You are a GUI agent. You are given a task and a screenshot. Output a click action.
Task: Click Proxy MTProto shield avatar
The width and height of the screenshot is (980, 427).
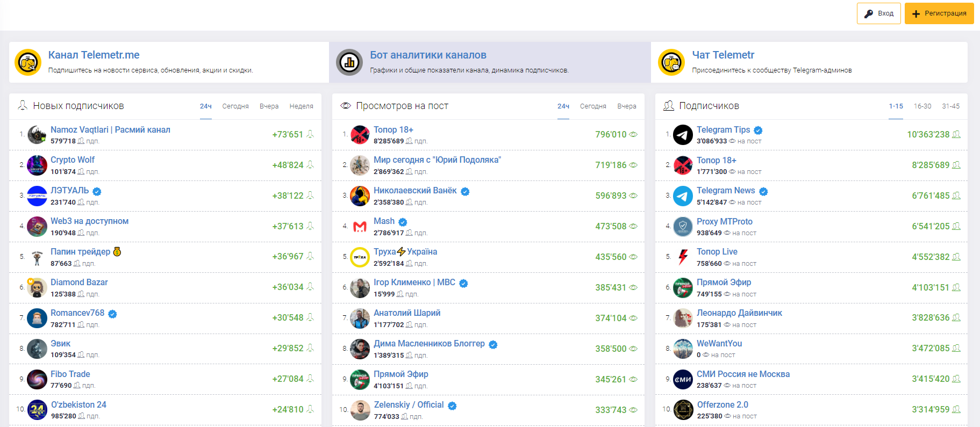(683, 227)
